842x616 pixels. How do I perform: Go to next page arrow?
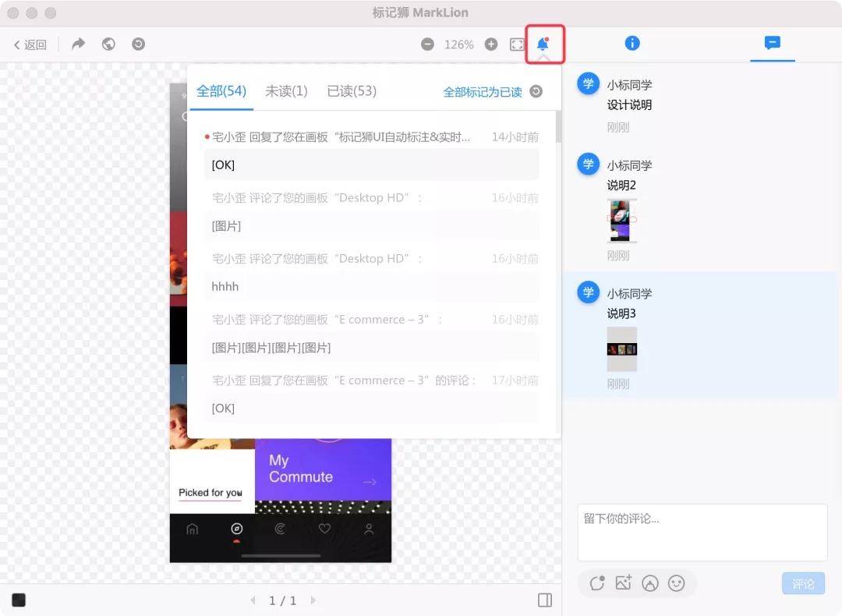(313, 600)
